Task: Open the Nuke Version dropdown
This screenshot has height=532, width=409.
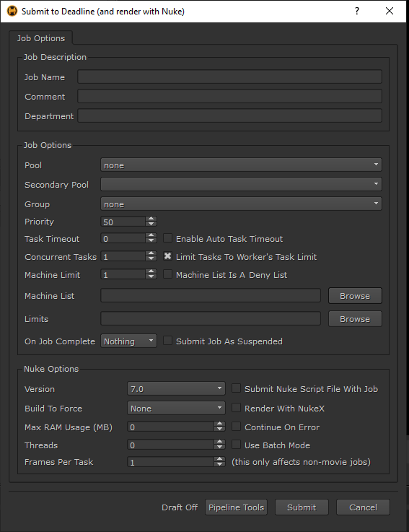Action: [x=176, y=388]
